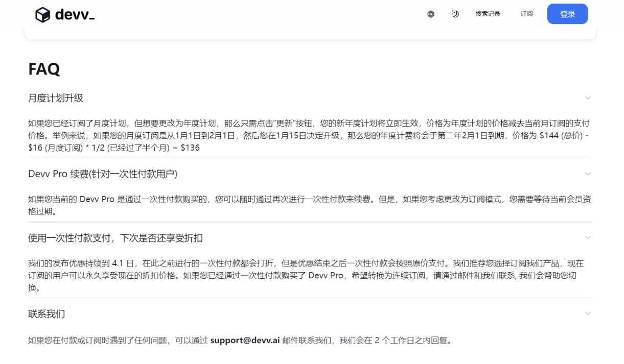Collapse 联系我们 section via chevron arrow
624x364 pixels.
[588, 313]
